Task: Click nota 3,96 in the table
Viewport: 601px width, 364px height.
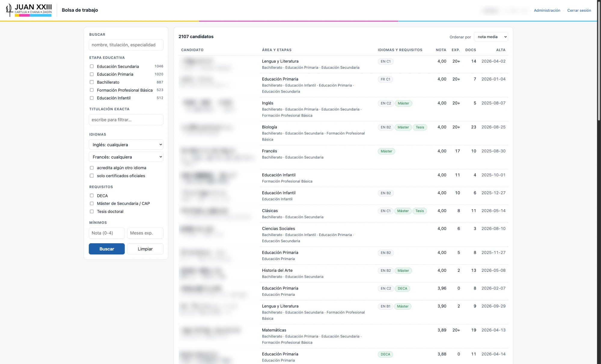Action: 442,288
